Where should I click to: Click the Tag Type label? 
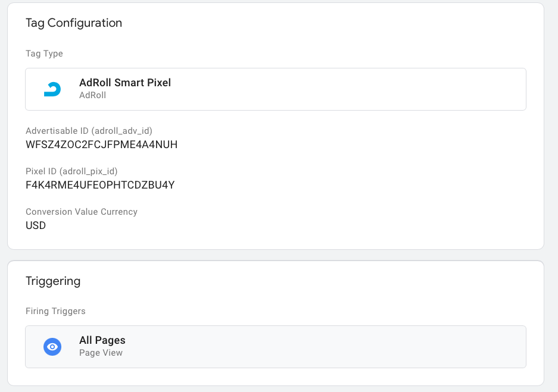click(x=44, y=54)
